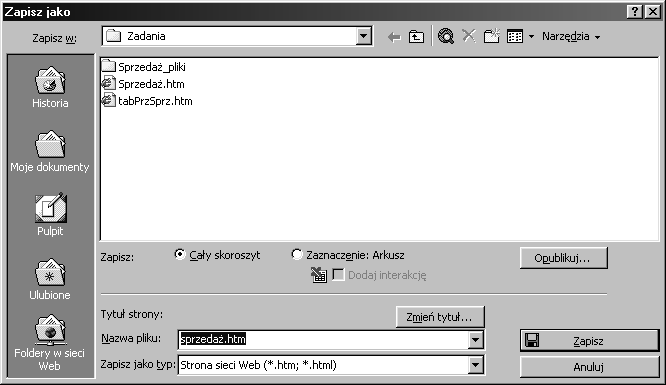Click the Zapisz button
The height and width of the screenshot is (385, 666).
pos(590,341)
